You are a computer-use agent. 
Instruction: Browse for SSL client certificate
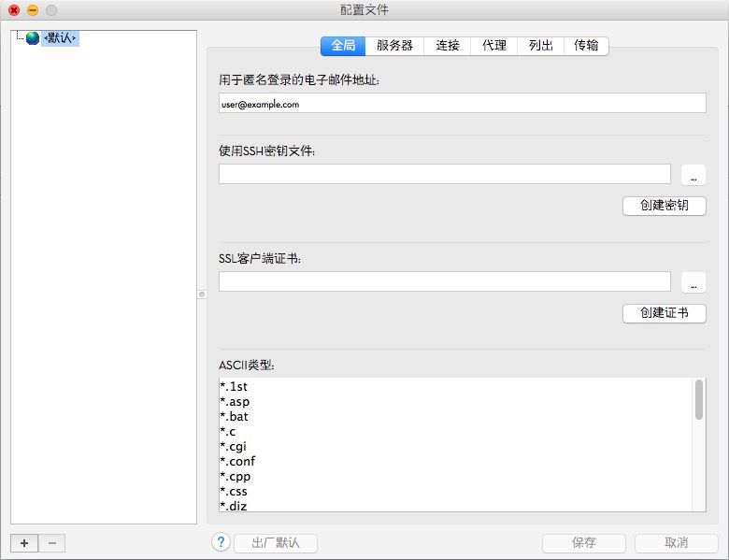point(693,282)
